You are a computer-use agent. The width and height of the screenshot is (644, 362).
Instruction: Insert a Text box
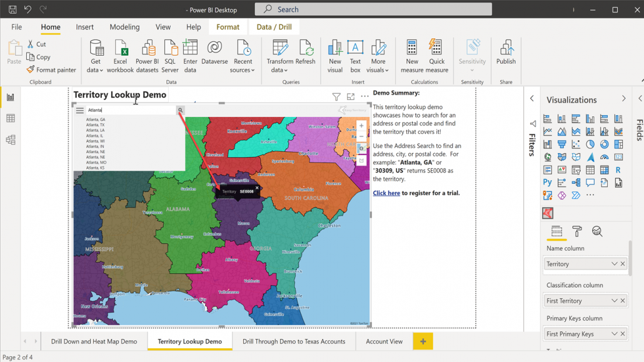[x=355, y=57]
